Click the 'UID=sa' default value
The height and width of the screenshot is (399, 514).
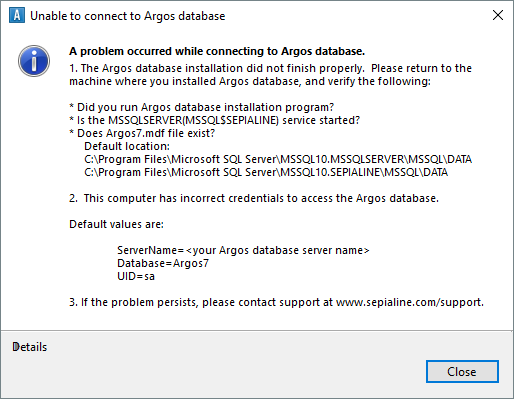[x=136, y=276]
